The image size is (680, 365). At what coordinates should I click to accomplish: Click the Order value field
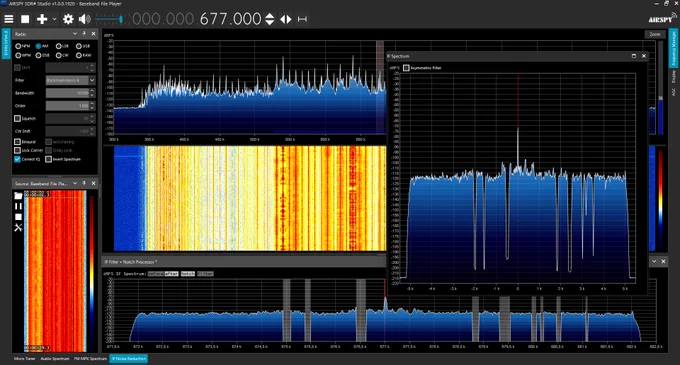point(67,106)
